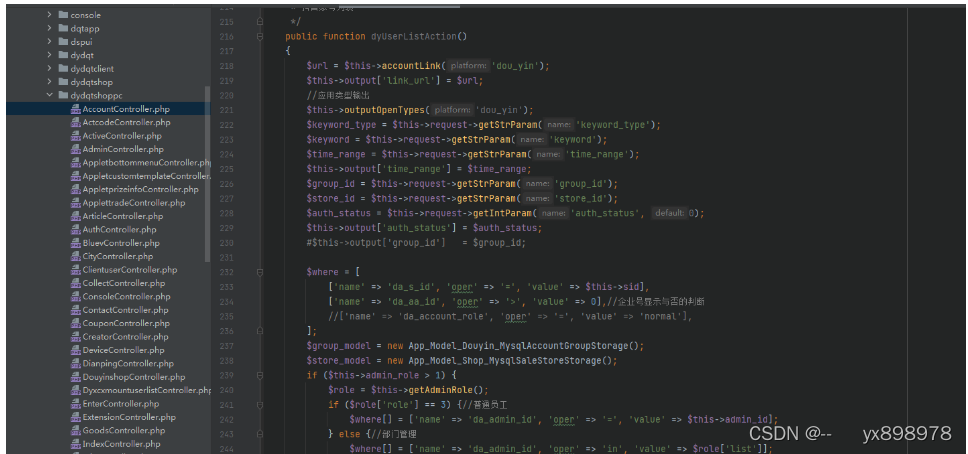
Task: Fold the $where array at line 232
Action: tap(260, 272)
